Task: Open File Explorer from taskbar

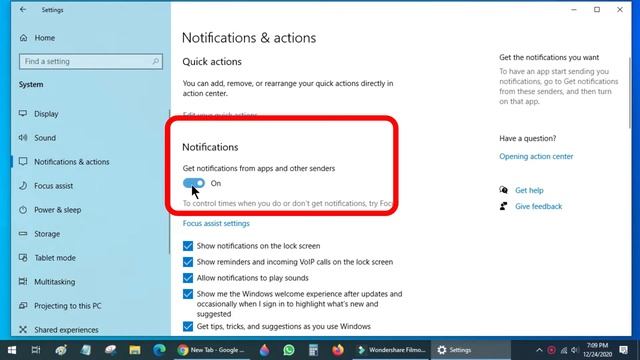Action: point(135,350)
